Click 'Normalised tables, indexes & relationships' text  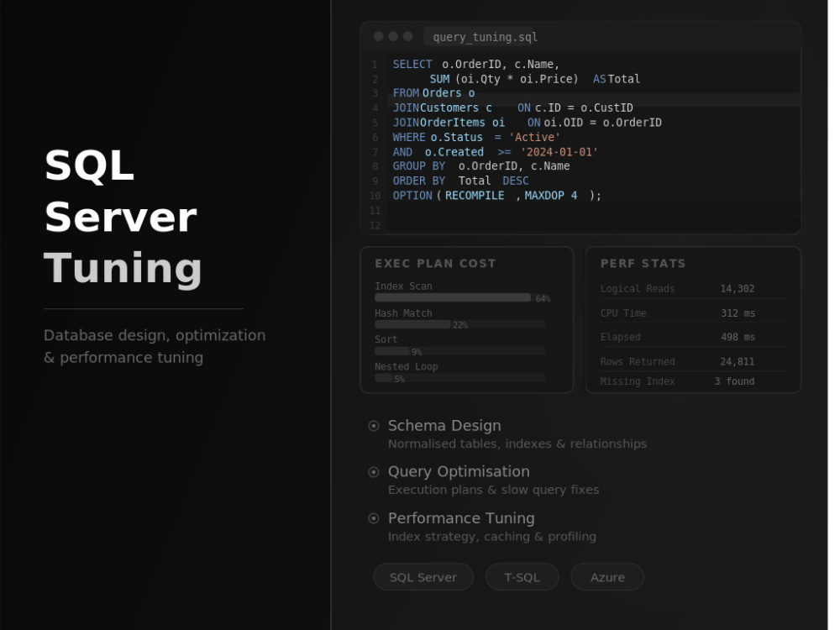(x=517, y=444)
